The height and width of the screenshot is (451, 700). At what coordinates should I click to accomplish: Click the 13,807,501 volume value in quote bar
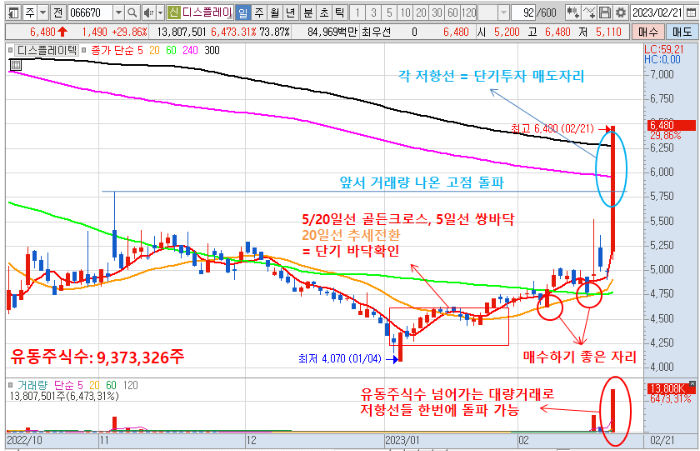181,32
